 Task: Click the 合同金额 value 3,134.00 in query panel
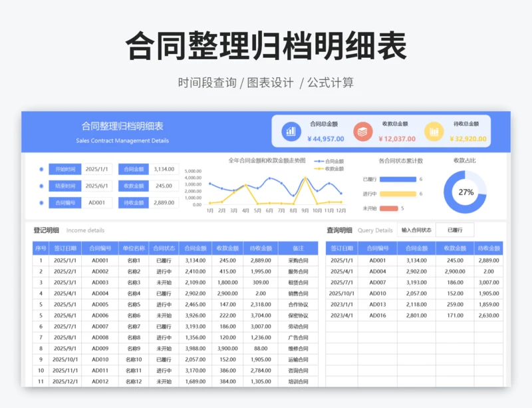pyautogui.click(x=164, y=169)
